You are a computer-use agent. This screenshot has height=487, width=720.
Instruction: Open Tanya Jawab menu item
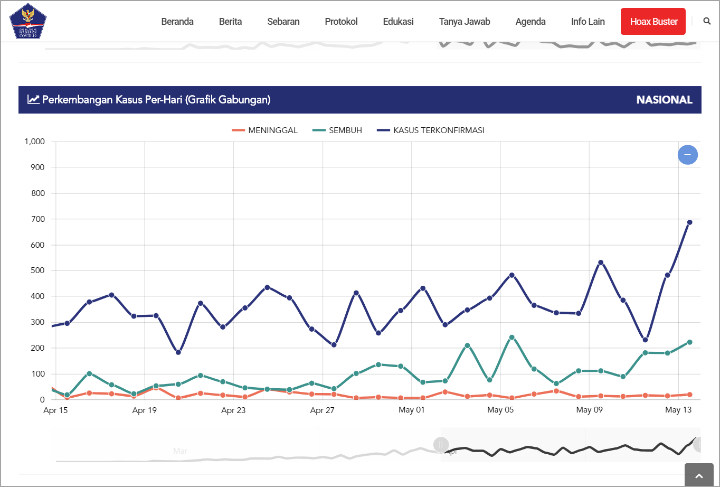pos(464,22)
